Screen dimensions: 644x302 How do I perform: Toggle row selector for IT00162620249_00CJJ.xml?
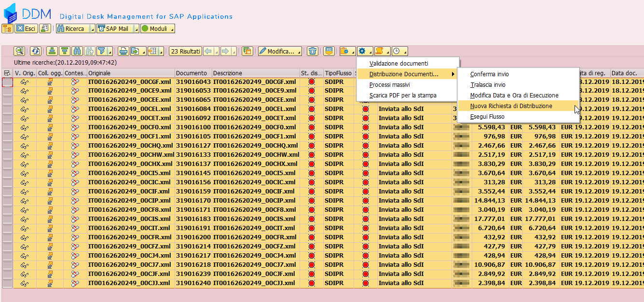[7, 283]
